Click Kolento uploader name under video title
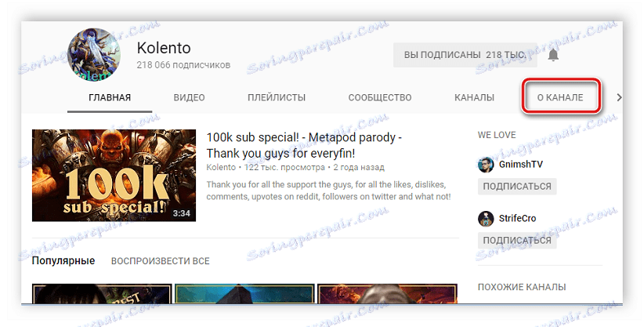Viewport: 644px width, 327px height. [x=221, y=167]
